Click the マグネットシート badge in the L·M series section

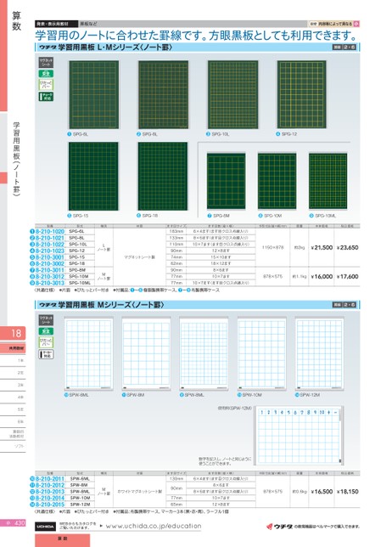click(x=46, y=63)
